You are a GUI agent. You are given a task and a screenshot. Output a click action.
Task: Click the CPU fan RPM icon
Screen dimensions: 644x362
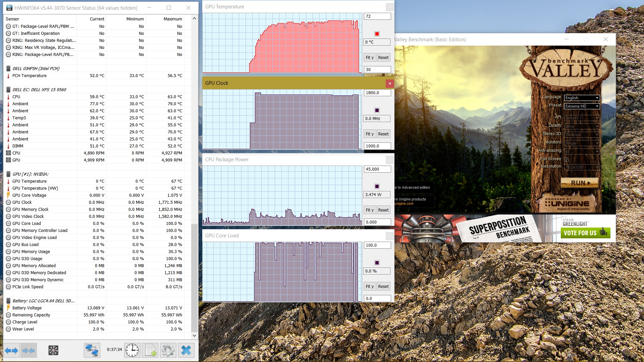tap(8, 153)
